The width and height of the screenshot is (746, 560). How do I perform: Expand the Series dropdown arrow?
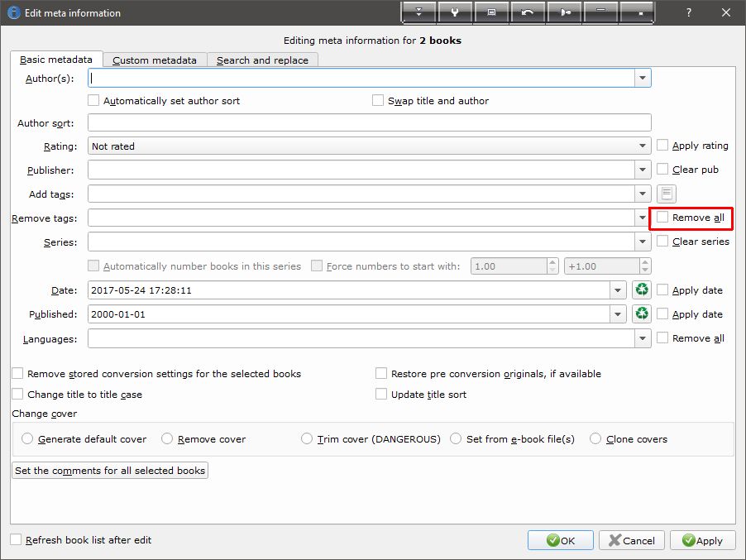pyautogui.click(x=643, y=242)
